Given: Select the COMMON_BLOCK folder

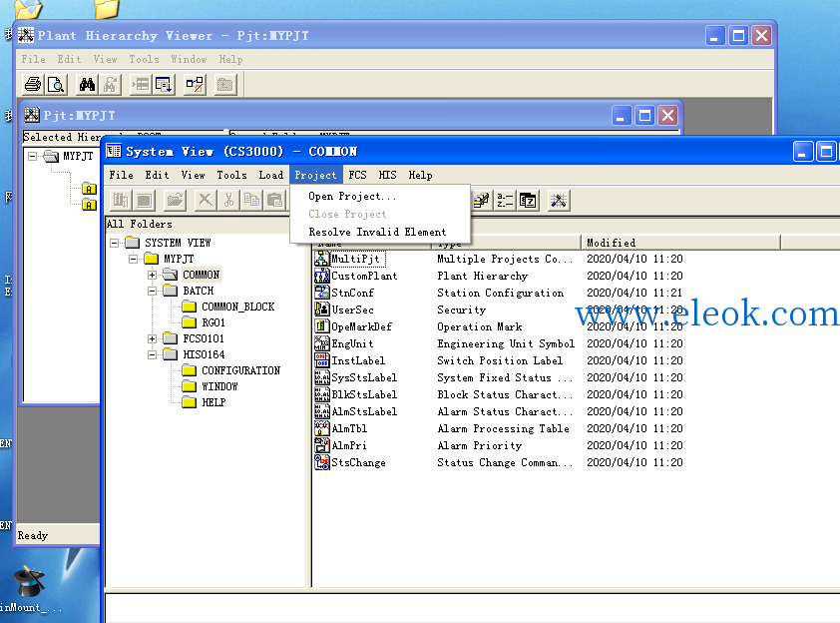Looking at the screenshot, I should 237,307.
